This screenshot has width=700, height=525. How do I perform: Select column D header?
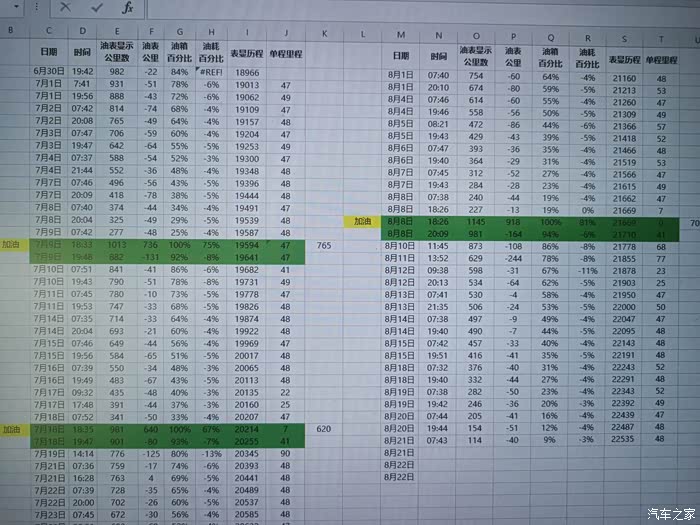click(83, 31)
